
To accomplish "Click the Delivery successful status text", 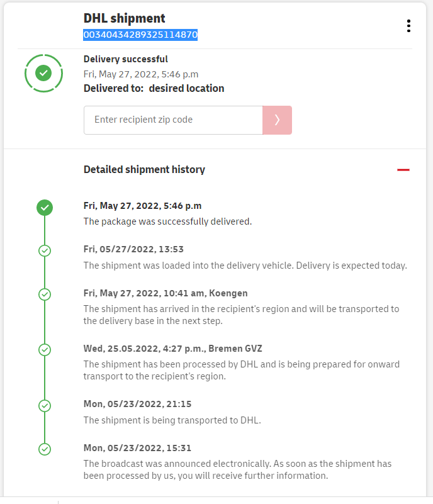I will [x=126, y=59].
